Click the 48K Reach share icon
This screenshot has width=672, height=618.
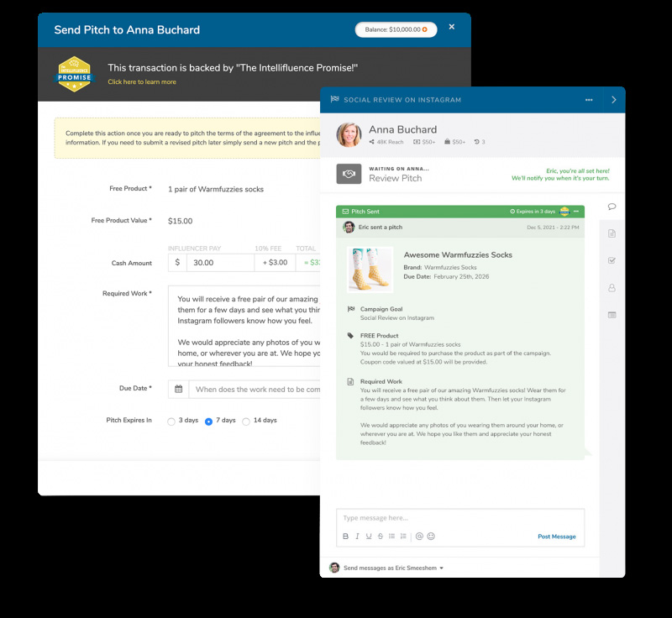[371, 142]
